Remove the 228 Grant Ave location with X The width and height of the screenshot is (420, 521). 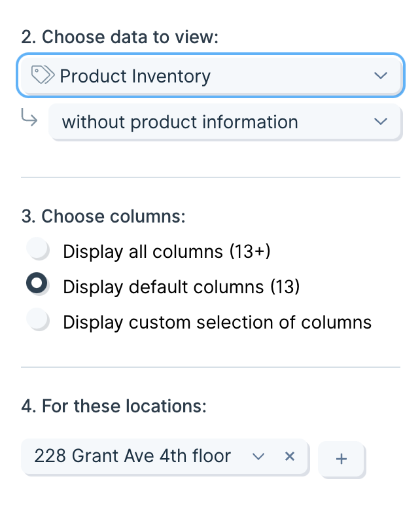[290, 456]
